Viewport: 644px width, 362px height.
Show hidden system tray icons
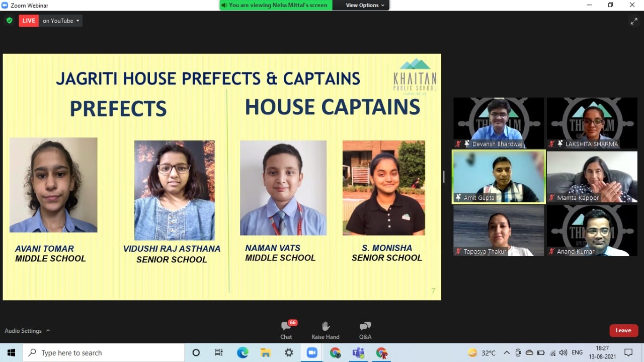click(x=507, y=353)
